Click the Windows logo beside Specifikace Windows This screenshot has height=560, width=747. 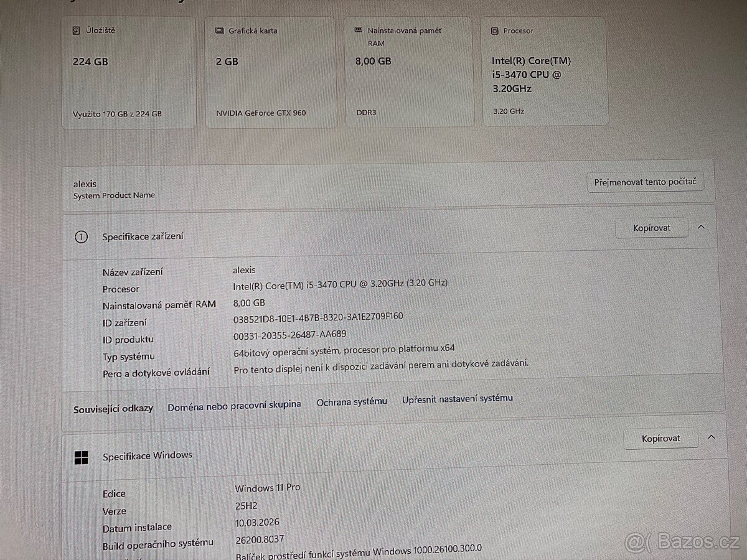point(81,457)
